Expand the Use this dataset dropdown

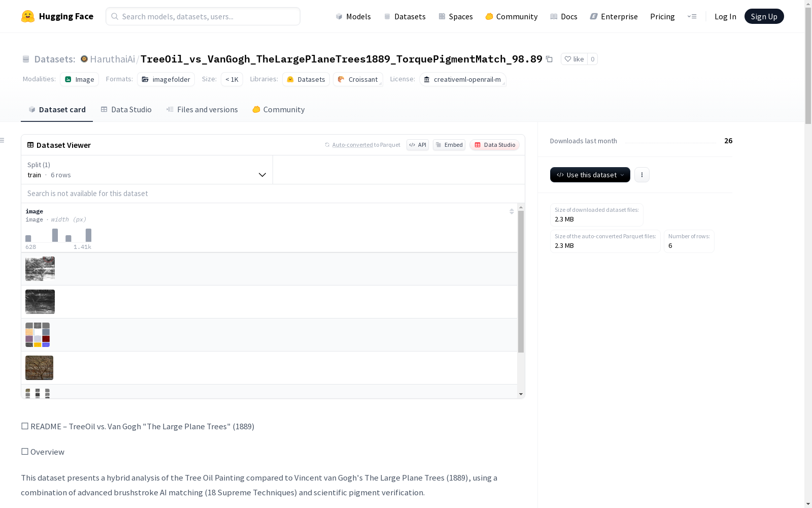pos(590,175)
